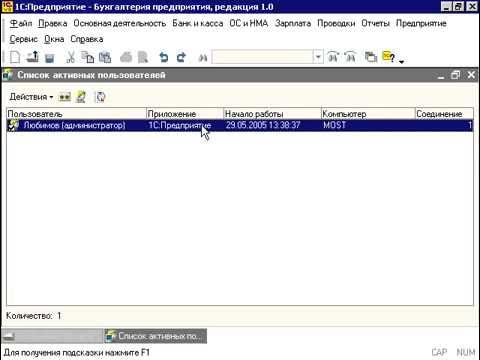Click the Redo arrow icon
Screen dimensions: 480x360
pos(181,57)
